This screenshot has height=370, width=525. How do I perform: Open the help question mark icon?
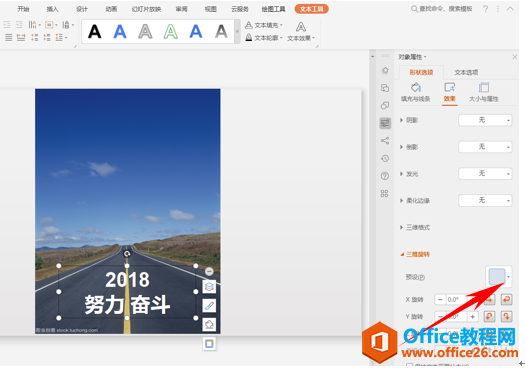click(x=485, y=9)
